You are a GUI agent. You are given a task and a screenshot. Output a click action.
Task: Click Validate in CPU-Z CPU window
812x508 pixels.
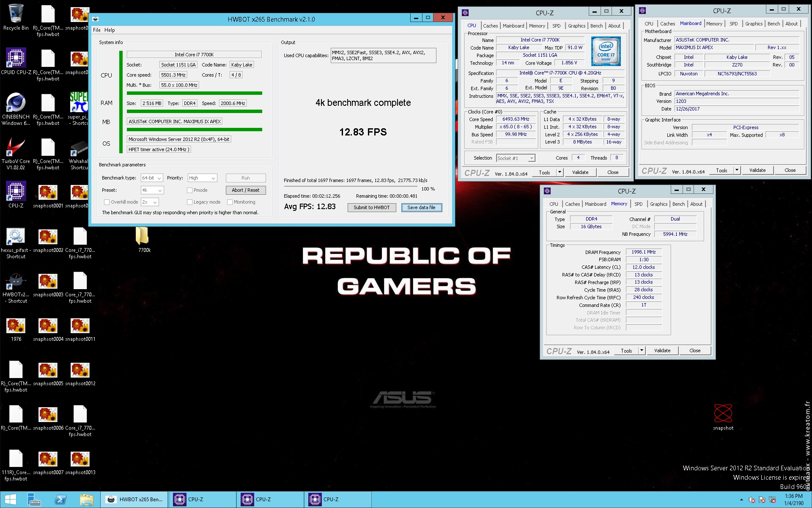(580, 172)
